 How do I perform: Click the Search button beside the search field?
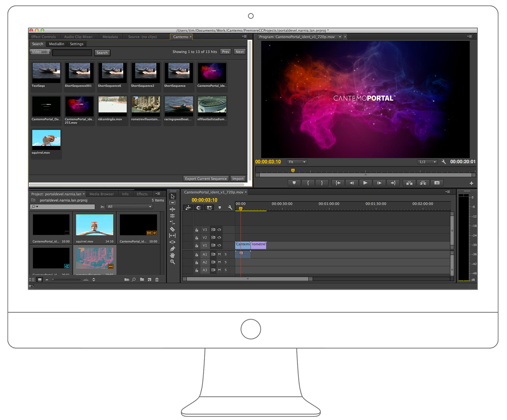(x=102, y=53)
